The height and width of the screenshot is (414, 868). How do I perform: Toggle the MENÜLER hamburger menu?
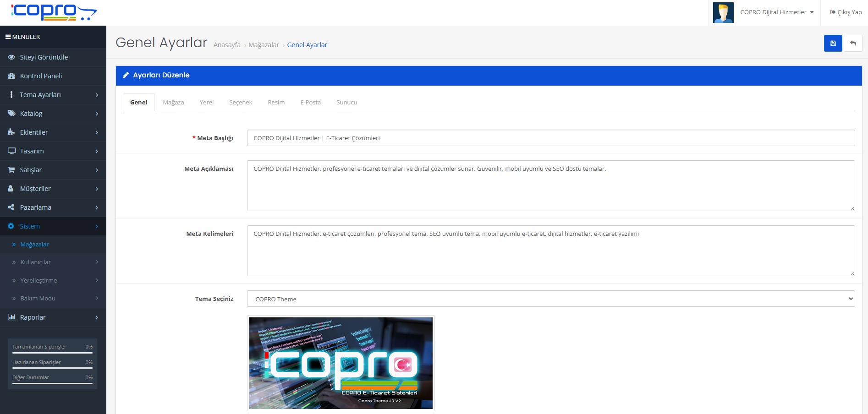tap(8, 37)
